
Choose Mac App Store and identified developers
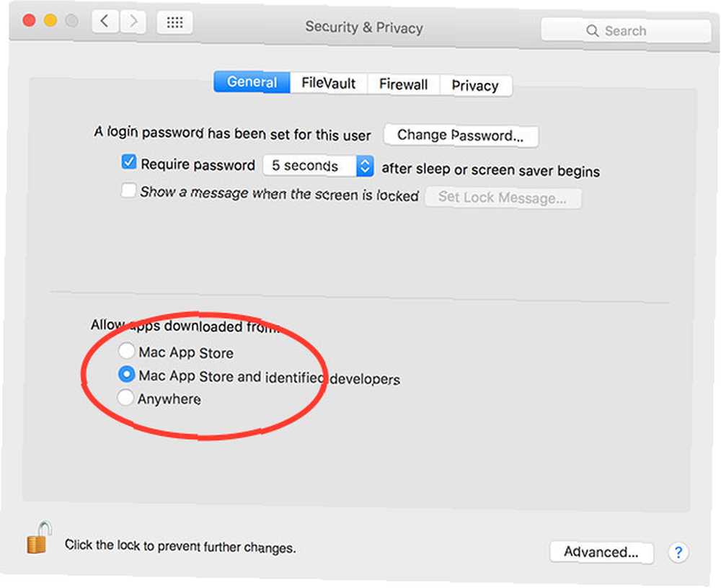[x=126, y=374]
